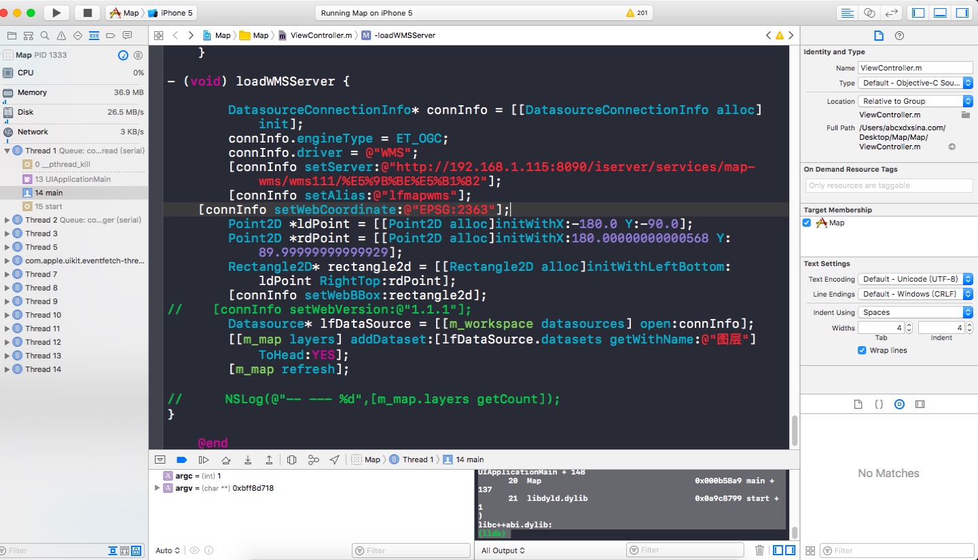Open the Symbol navigator tab
Image resolution: width=978 pixels, height=560 pixels.
point(28,35)
